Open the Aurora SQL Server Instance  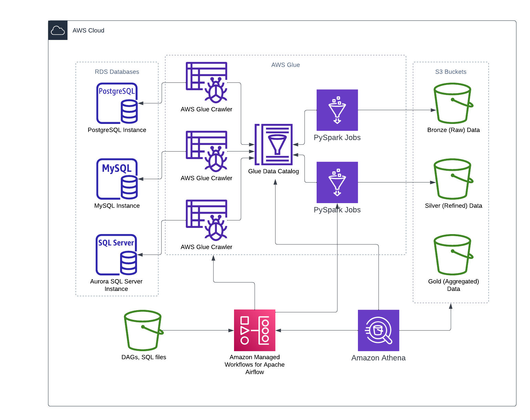pos(117,255)
